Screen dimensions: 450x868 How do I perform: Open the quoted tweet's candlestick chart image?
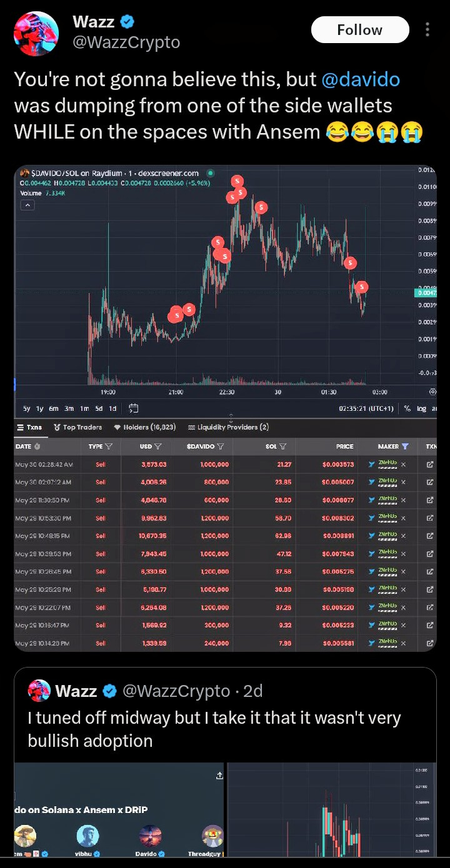pos(331,809)
